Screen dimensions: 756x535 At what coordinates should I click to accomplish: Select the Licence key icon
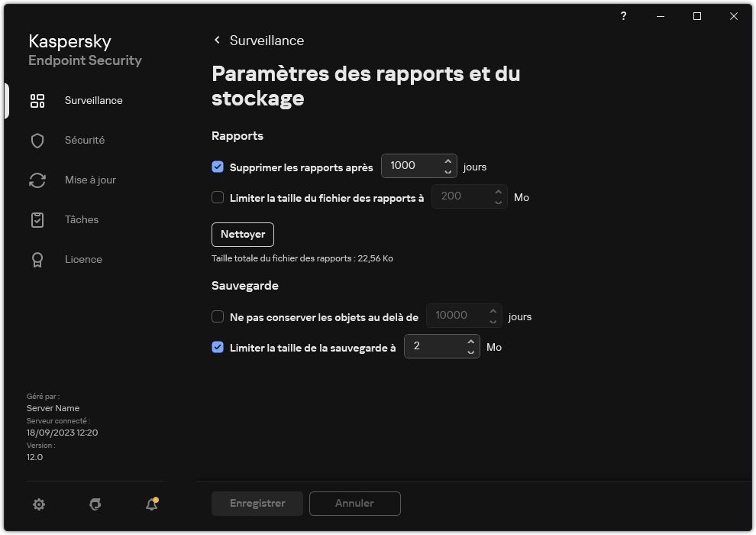point(37,259)
